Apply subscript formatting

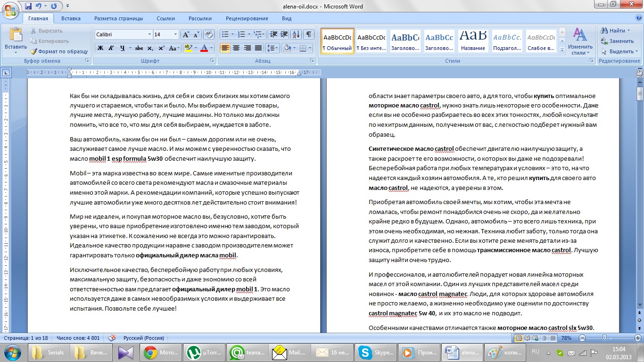[x=150, y=48]
